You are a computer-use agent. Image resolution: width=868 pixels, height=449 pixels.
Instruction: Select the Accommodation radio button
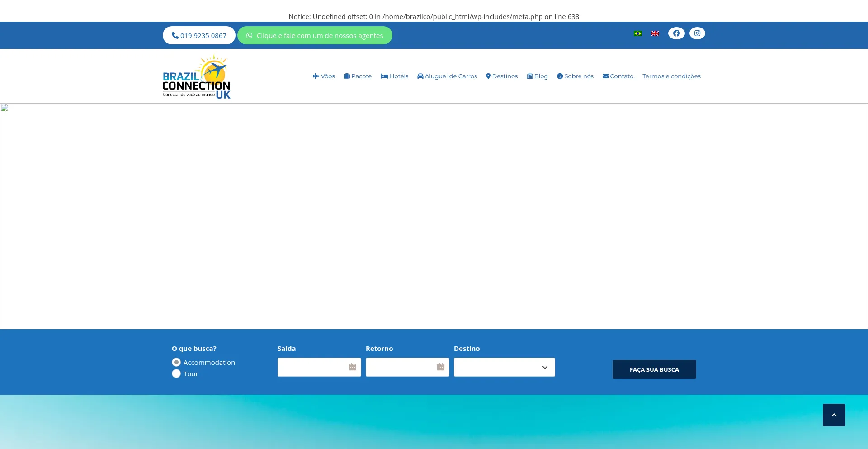coord(176,362)
